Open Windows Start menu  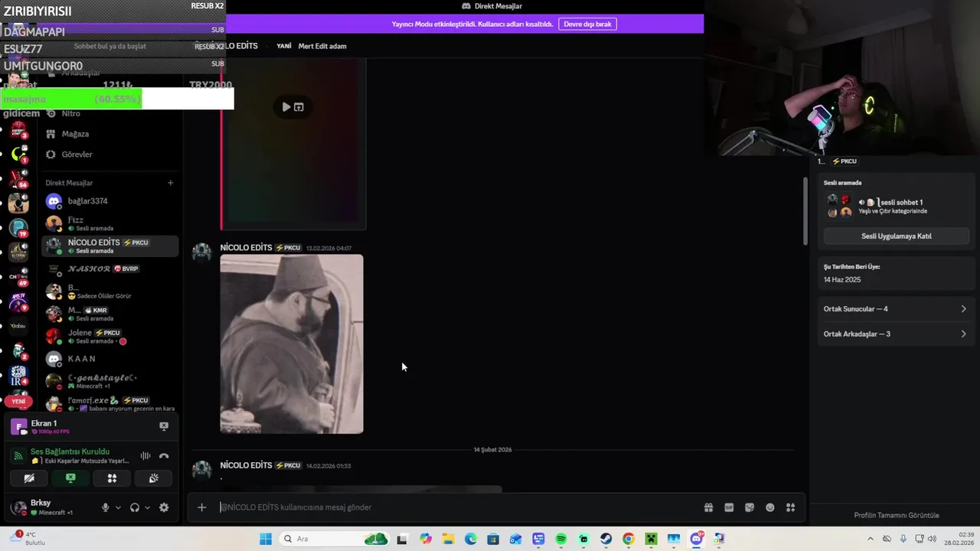click(266, 539)
